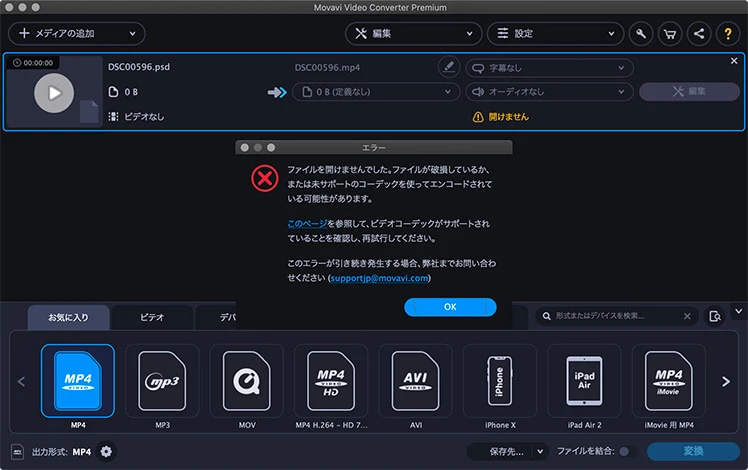Play the DSC00596.psd preview
The height and width of the screenshot is (470, 748).
(54, 93)
